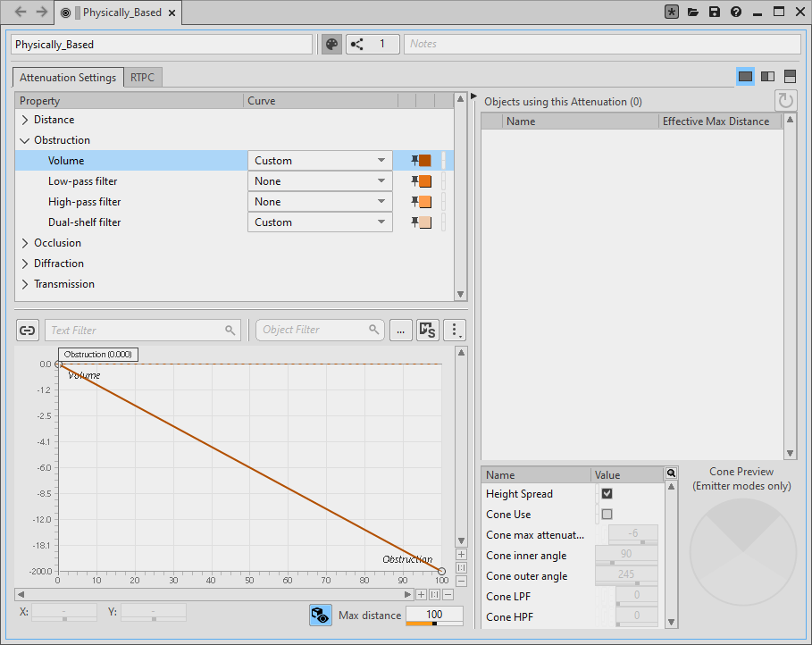Open the help question mark icon
This screenshot has width=812, height=645.
(x=736, y=13)
